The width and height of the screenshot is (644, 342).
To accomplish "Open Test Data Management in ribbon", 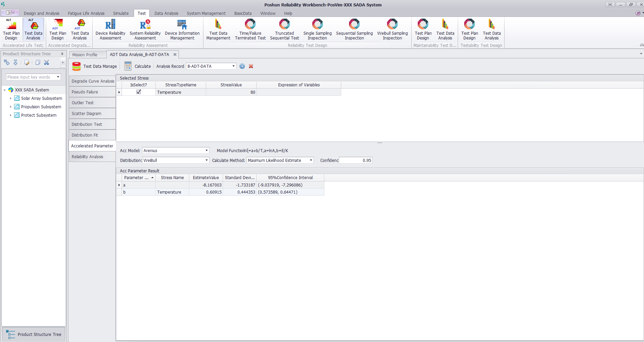I will tap(218, 29).
